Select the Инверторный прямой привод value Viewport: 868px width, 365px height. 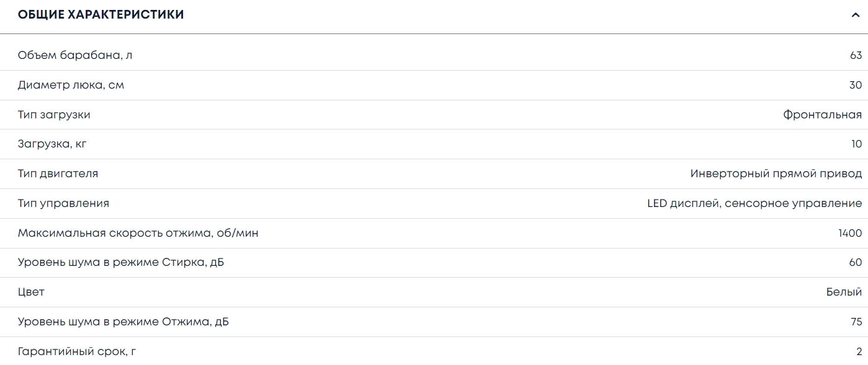(x=776, y=174)
